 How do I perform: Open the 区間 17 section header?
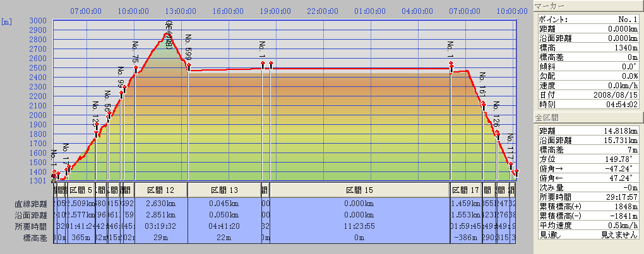coord(466,189)
